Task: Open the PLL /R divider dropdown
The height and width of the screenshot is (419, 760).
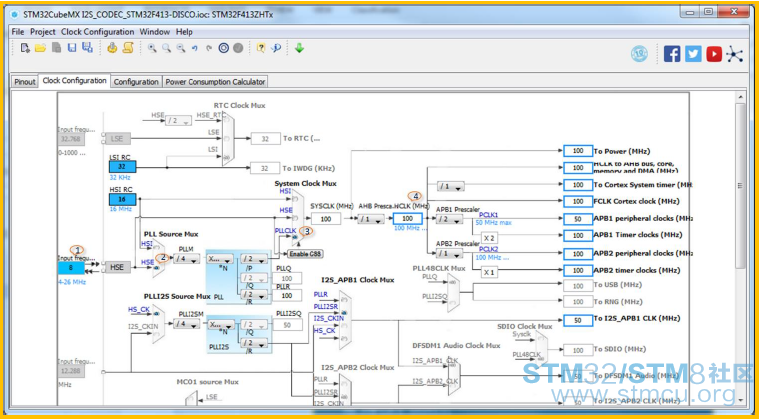Action: tap(254, 295)
